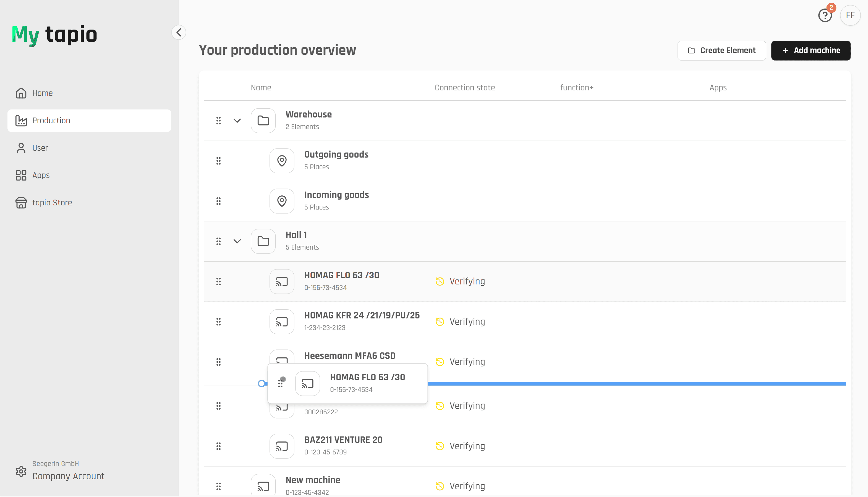Collapse the Warehouse group chevron
Screen dimensions: 868x497
[x=237, y=121]
